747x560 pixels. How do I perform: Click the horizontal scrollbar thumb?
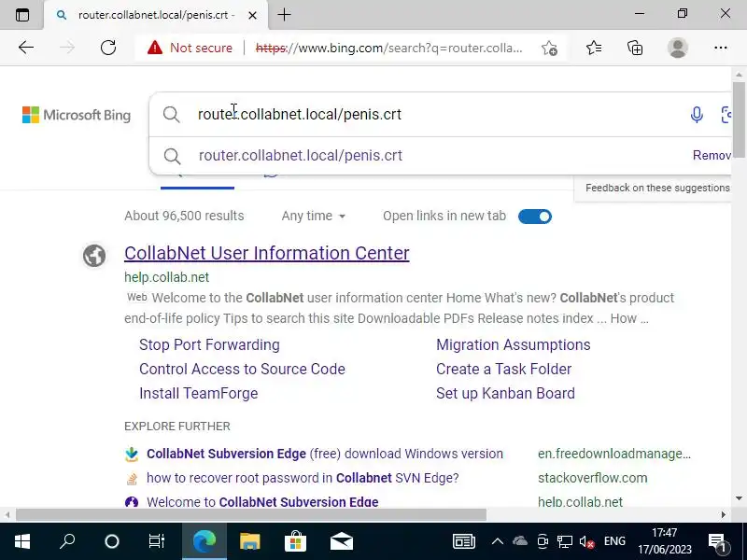pos(251,514)
